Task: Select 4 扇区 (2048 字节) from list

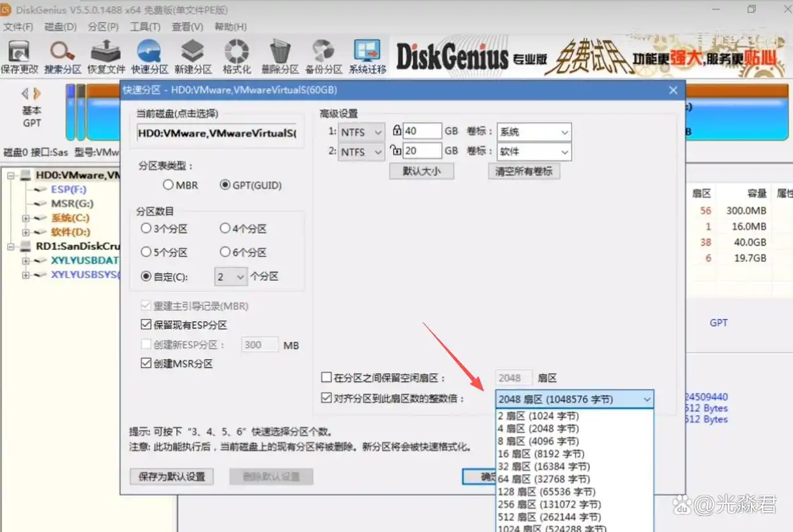Action: coord(575,429)
